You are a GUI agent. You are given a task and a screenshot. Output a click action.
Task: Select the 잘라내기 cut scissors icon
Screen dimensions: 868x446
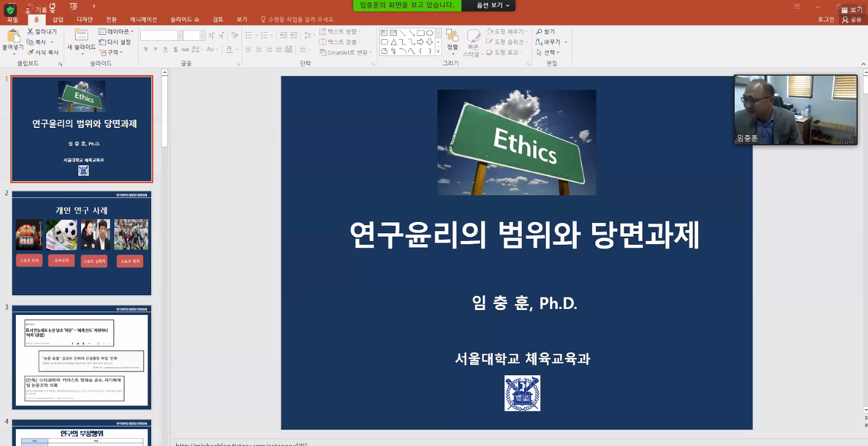(30, 32)
